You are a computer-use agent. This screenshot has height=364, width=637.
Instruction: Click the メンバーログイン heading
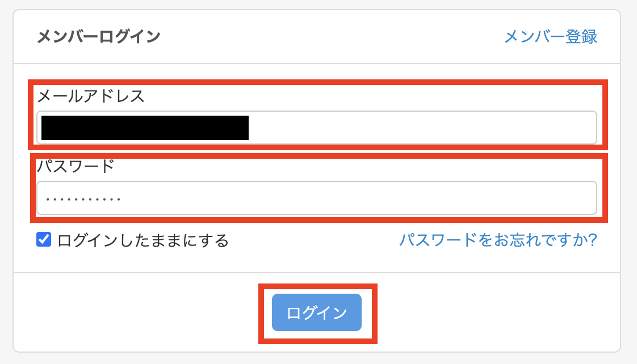click(x=99, y=37)
